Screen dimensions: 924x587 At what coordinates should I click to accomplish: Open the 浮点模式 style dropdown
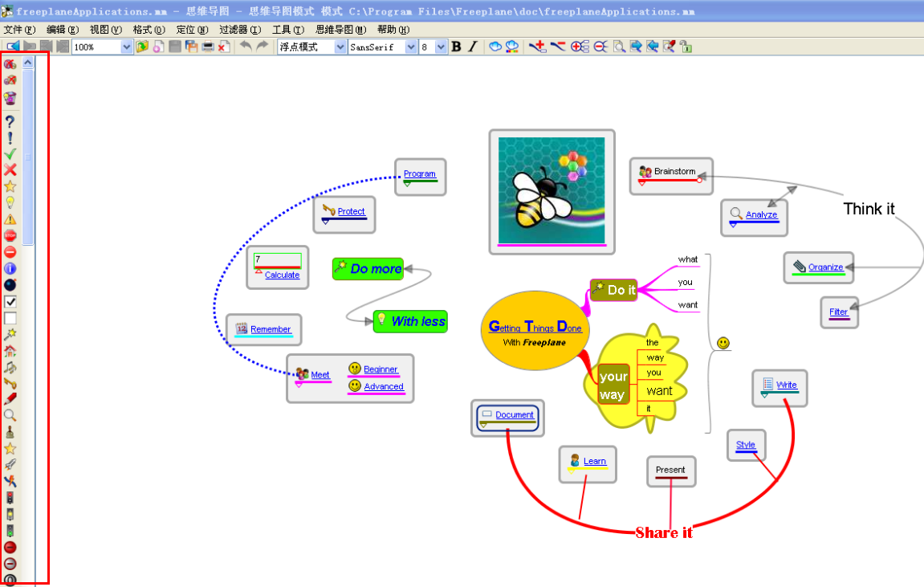coord(340,47)
